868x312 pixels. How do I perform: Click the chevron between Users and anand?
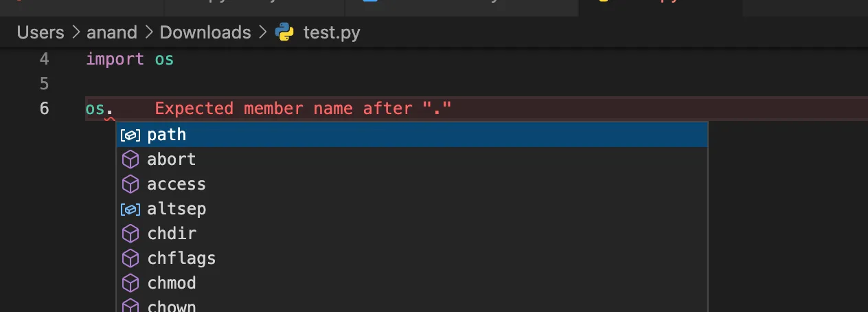coord(76,33)
